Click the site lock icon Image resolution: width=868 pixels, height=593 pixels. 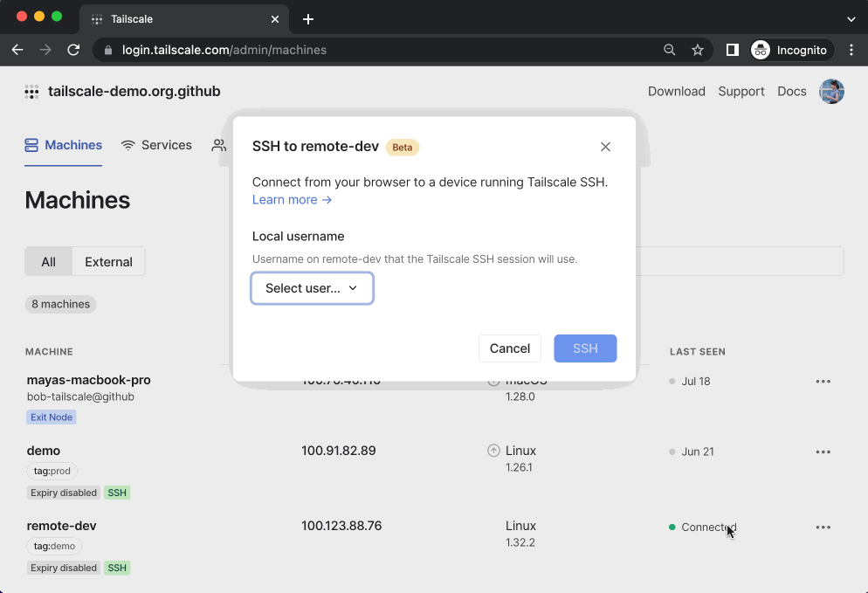[x=108, y=50]
